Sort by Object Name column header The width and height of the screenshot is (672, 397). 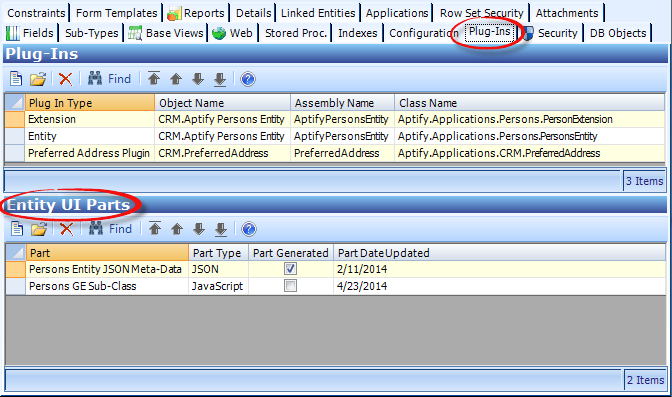pos(222,103)
